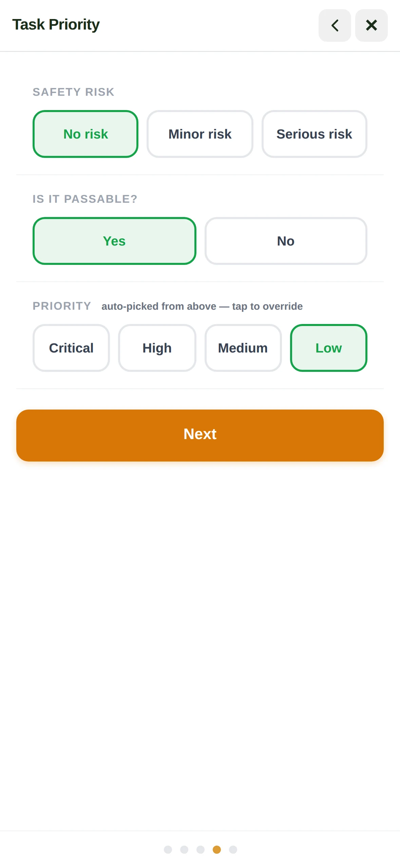Select the third page indicator dot
Screen dimensions: 400x868
(x=201, y=849)
